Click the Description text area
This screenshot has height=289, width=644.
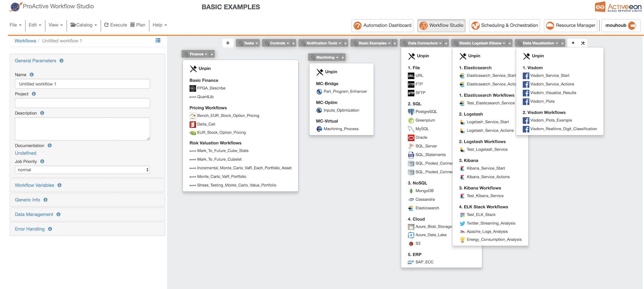coord(82,129)
